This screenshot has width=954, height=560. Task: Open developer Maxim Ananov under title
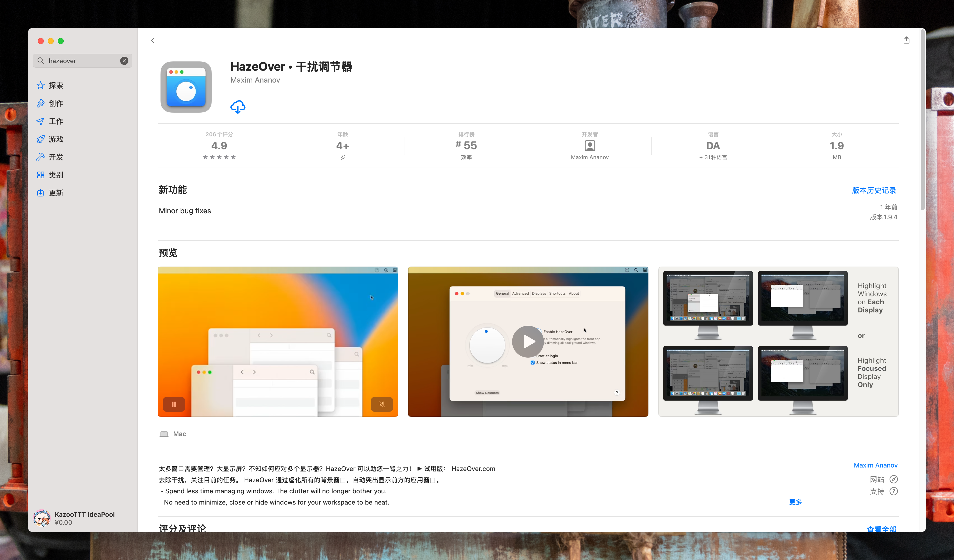(x=255, y=80)
